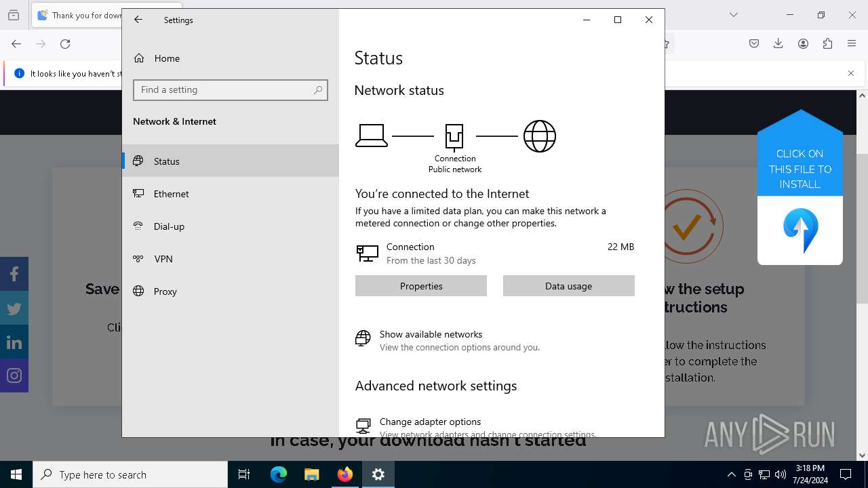Screen dimensions: 868x488
Task: Click the globe icon in network diagram
Action: pos(540,136)
